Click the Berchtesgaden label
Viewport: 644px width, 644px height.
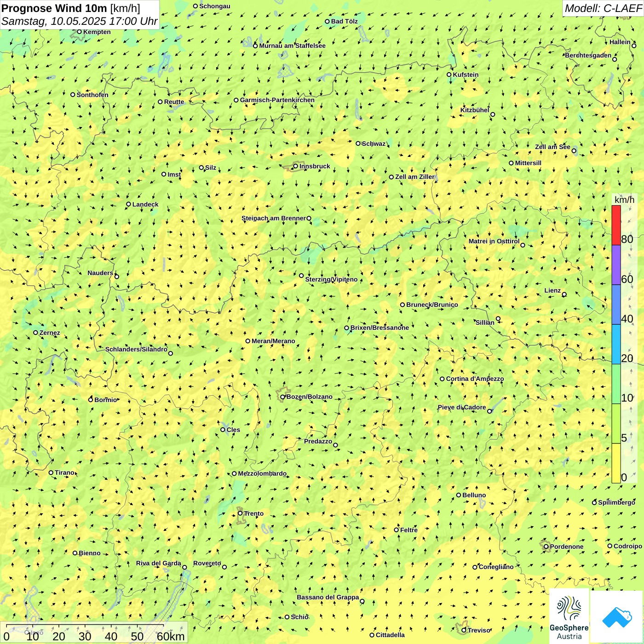tap(588, 55)
